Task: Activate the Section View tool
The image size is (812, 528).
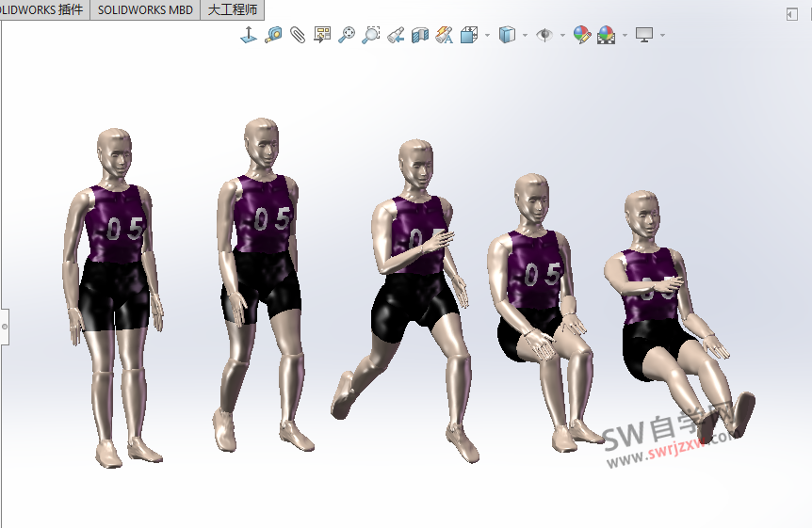Action: pyautogui.click(x=420, y=35)
